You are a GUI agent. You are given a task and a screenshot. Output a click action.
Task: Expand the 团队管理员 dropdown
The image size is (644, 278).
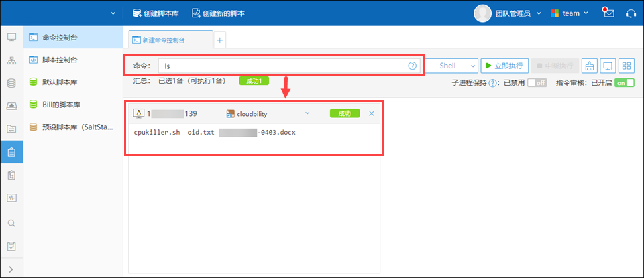coord(539,13)
